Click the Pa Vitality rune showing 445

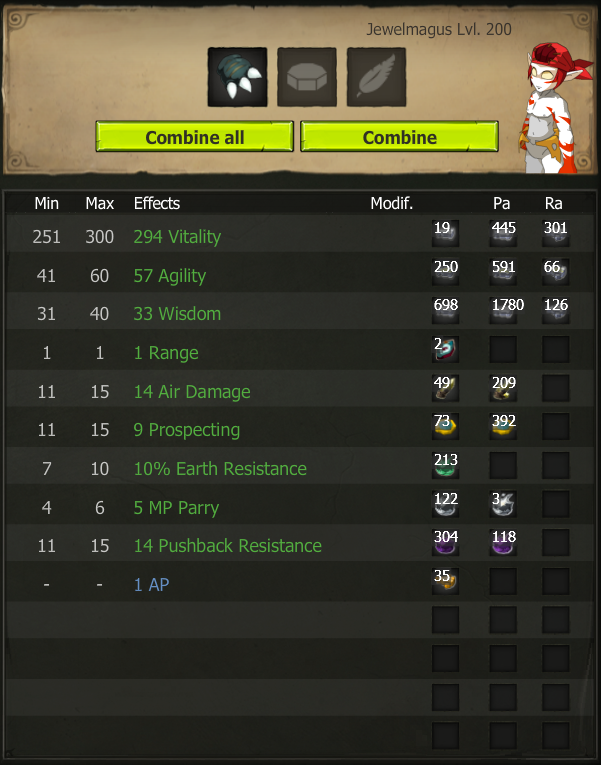pyautogui.click(x=503, y=233)
